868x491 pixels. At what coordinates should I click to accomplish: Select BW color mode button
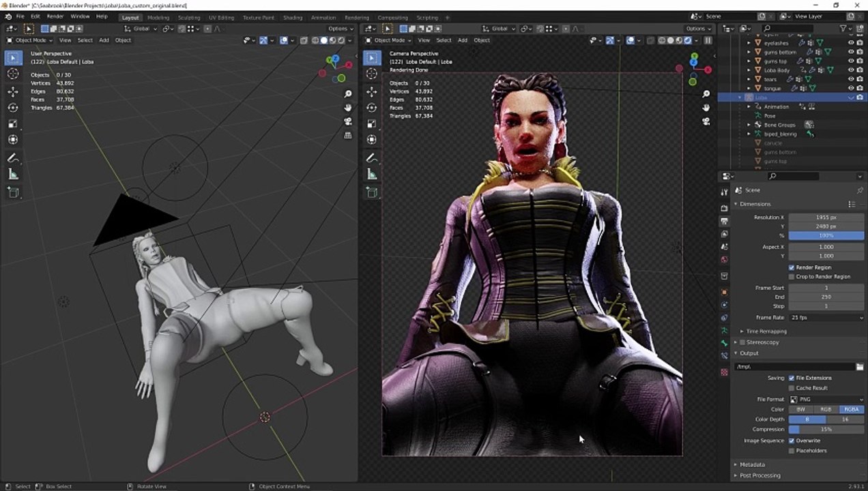pyautogui.click(x=801, y=409)
